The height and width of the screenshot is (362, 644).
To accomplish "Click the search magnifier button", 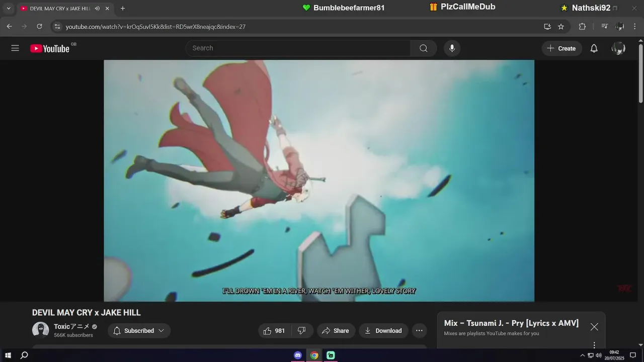I will coord(424,48).
